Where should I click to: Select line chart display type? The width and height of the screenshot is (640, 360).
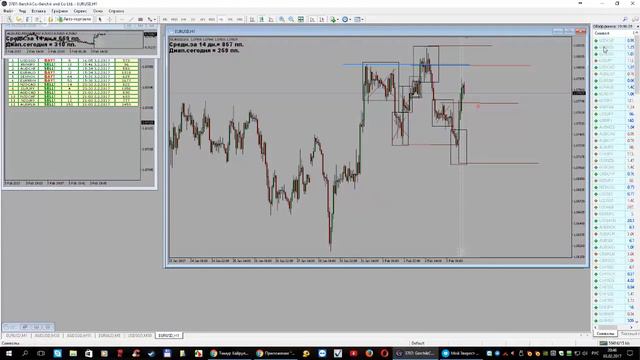pyautogui.click(x=271, y=19)
